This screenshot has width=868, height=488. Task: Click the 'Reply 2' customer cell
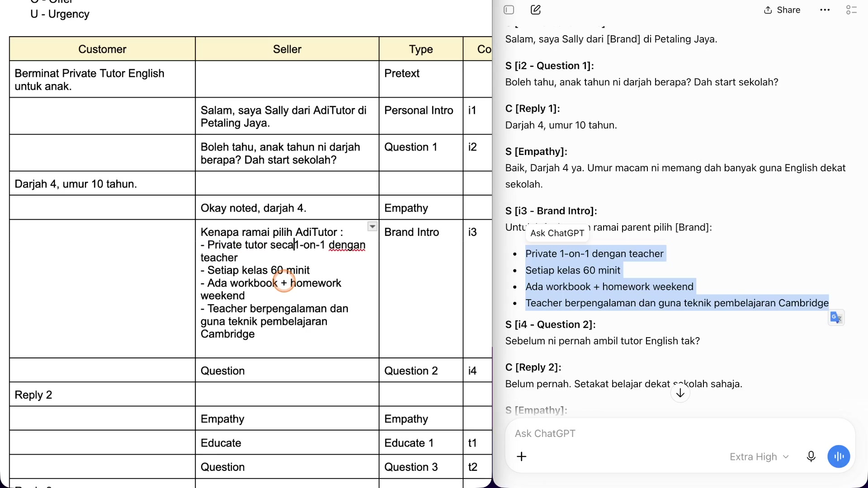pos(102,394)
